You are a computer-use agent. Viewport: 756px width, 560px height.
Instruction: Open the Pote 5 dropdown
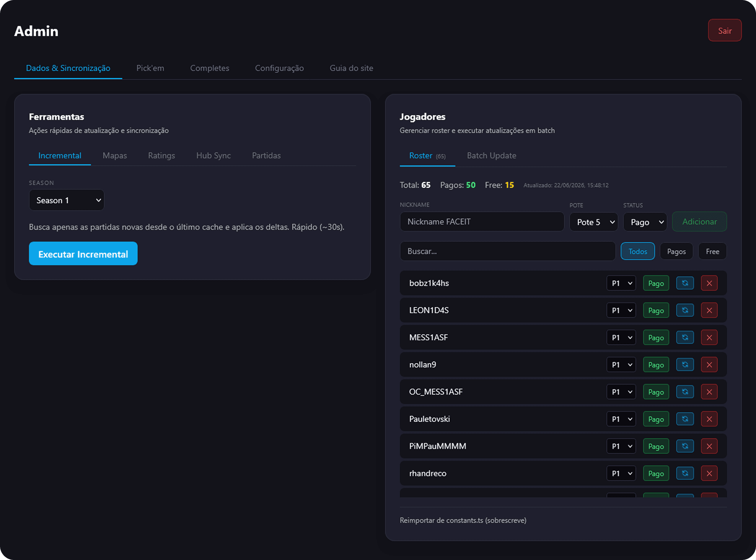[x=594, y=222]
